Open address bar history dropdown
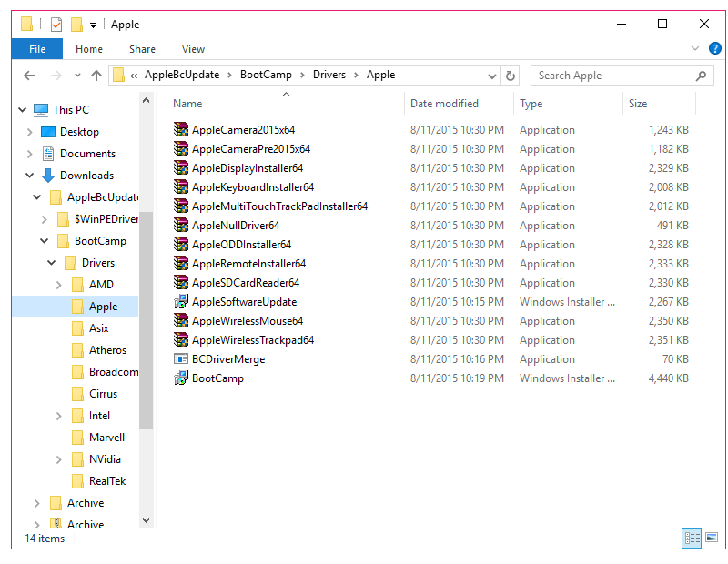 point(492,76)
